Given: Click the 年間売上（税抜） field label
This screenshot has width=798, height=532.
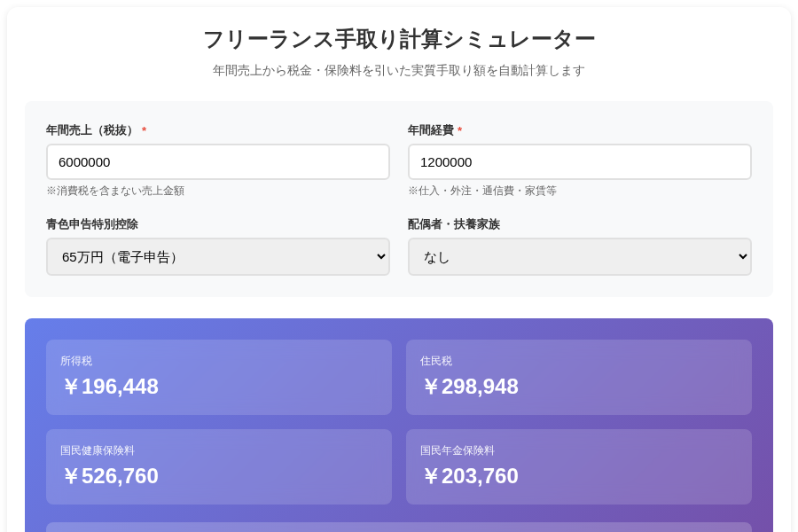Looking at the screenshot, I should pyautogui.click(x=91, y=130).
